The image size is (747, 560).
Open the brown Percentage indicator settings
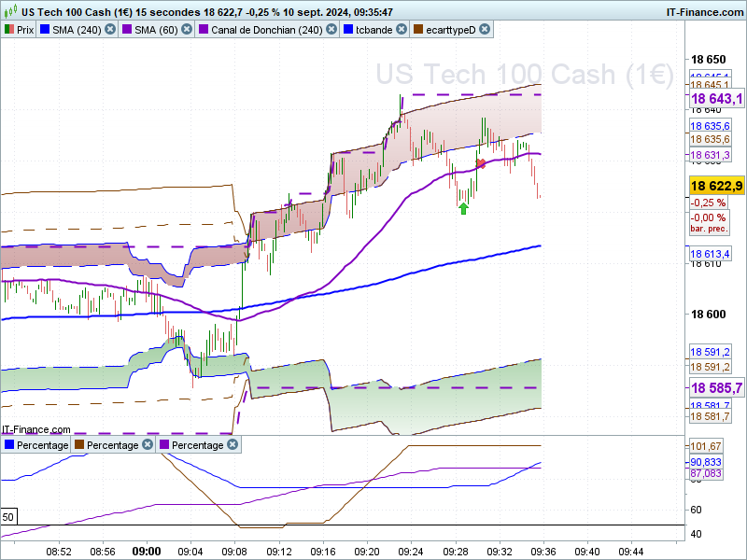112,445
